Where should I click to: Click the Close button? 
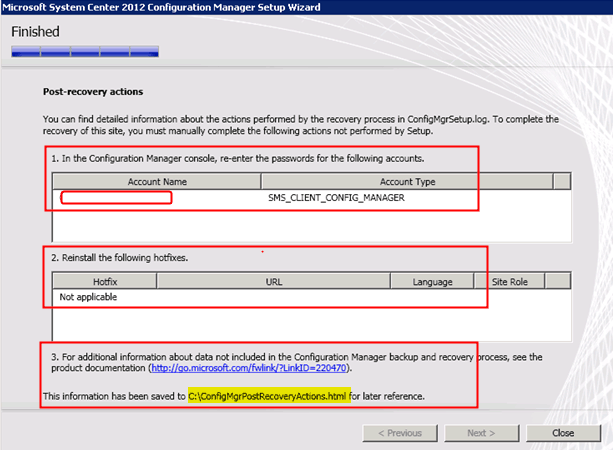tap(563, 433)
